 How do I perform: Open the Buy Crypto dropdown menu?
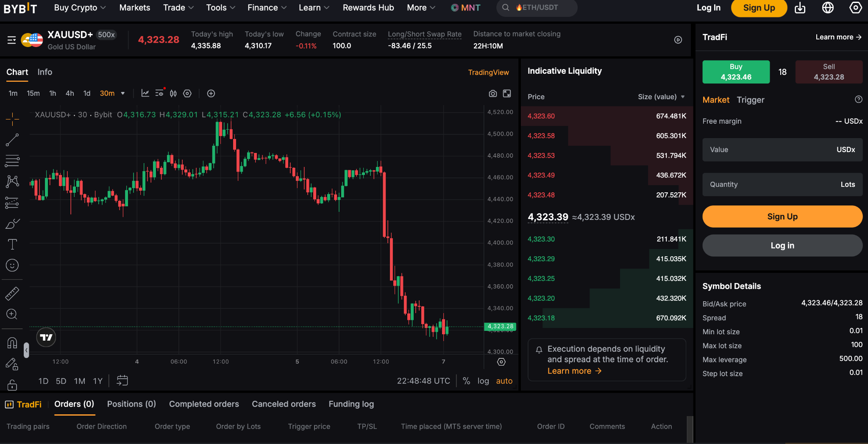pos(80,8)
